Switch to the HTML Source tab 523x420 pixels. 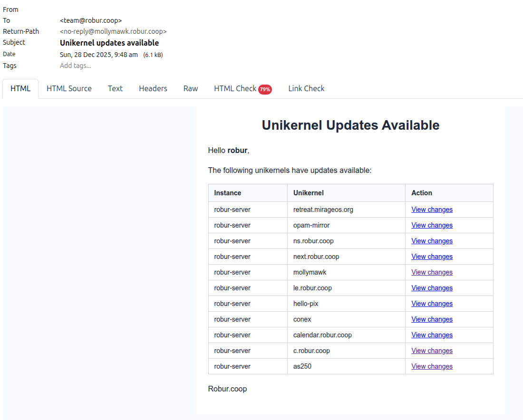pos(68,88)
